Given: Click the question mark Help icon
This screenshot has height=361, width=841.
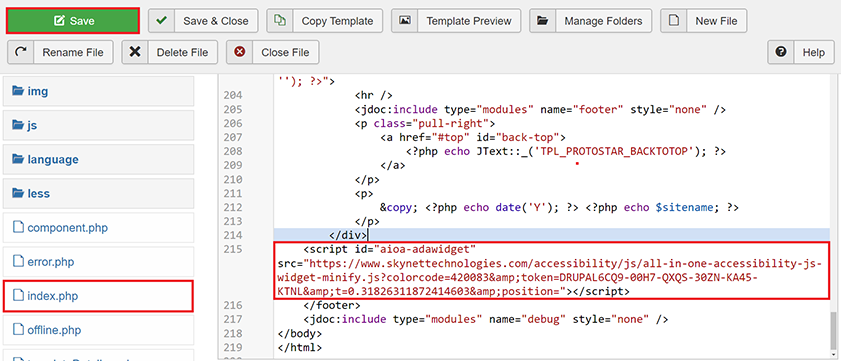Looking at the screenshot, I should coord(781,52).
